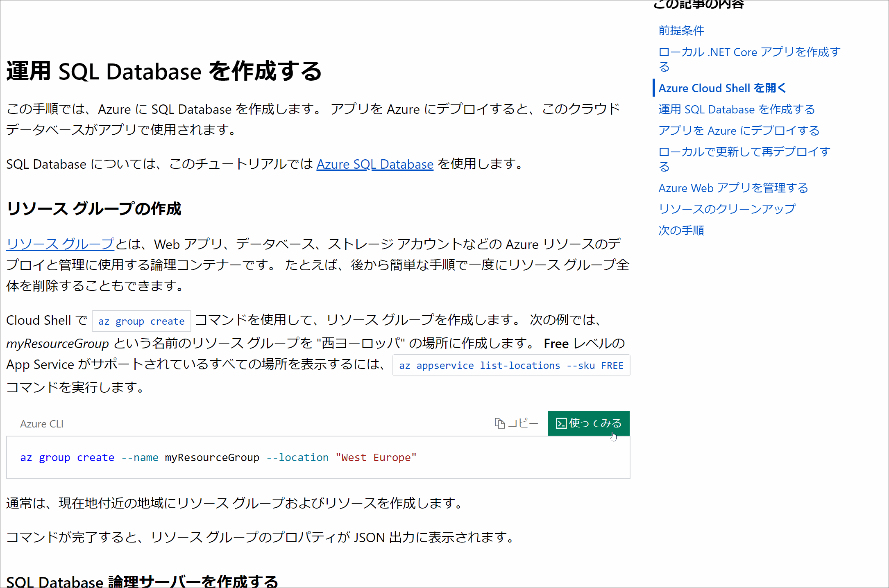Open the リソース グループ hyperlink
Viewport: 889px width, 588px height.
coord(60,244)
